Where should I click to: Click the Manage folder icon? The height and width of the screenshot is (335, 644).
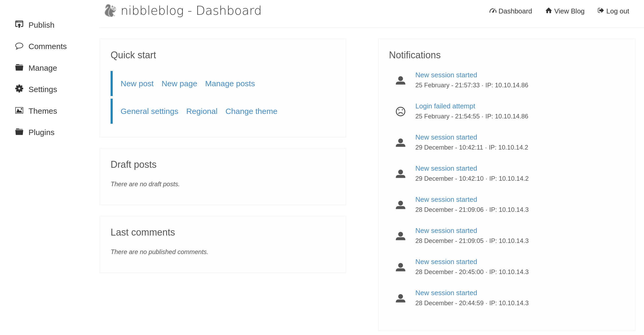point(19,67)
